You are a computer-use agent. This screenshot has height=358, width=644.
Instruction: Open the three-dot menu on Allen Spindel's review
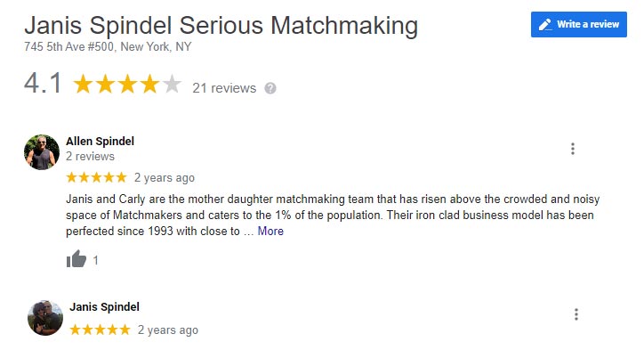[573, 149]
